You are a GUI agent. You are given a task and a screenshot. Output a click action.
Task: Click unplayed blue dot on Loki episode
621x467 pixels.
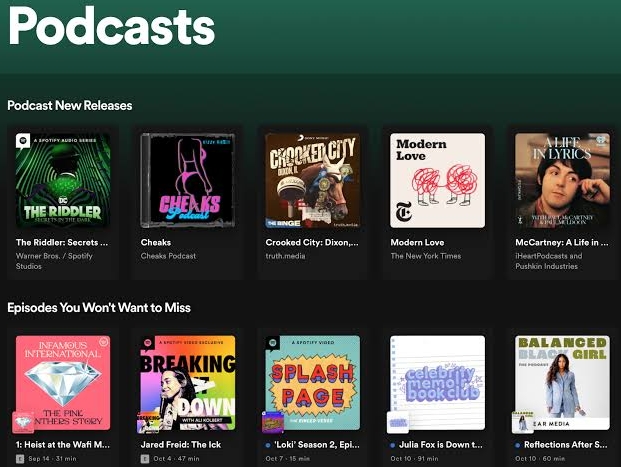[268, 445]
